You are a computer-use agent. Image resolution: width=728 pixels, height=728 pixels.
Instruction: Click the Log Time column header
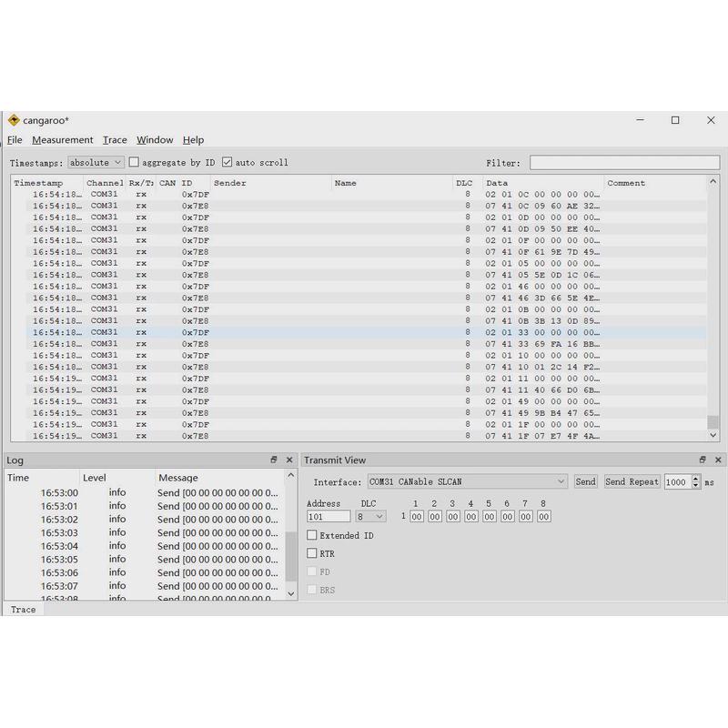click(x=42, y=477)
